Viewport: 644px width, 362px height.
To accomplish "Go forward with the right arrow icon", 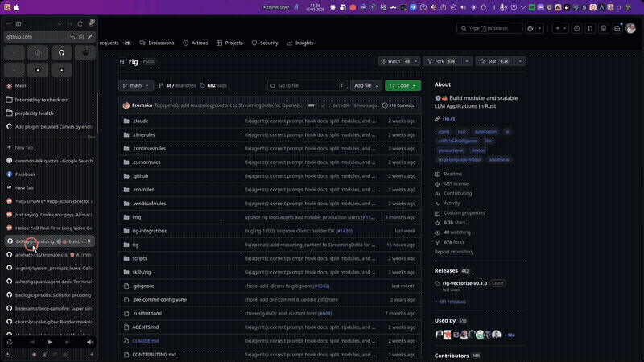I will (70, 24).
